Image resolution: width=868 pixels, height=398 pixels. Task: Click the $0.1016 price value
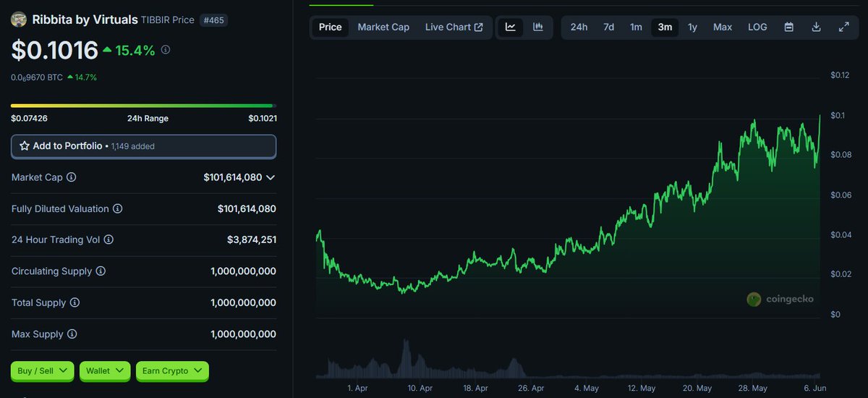(x=54, y=50)
